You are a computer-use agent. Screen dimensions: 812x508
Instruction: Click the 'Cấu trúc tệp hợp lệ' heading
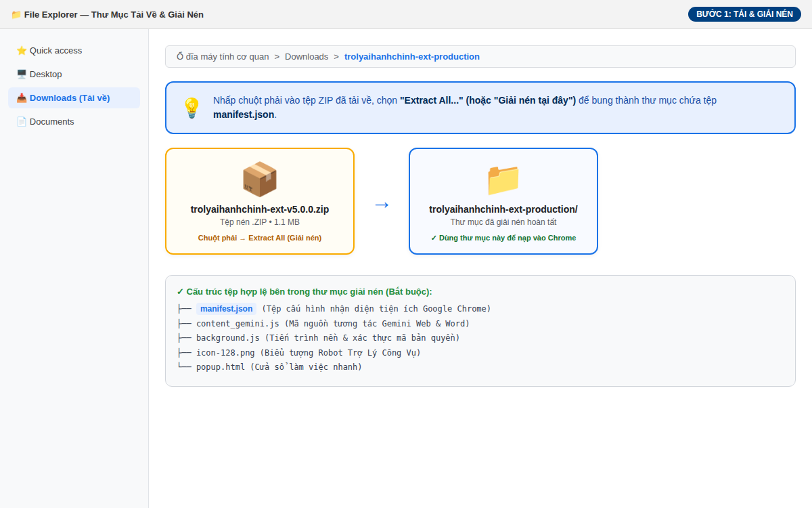click(x=304, y=292)
